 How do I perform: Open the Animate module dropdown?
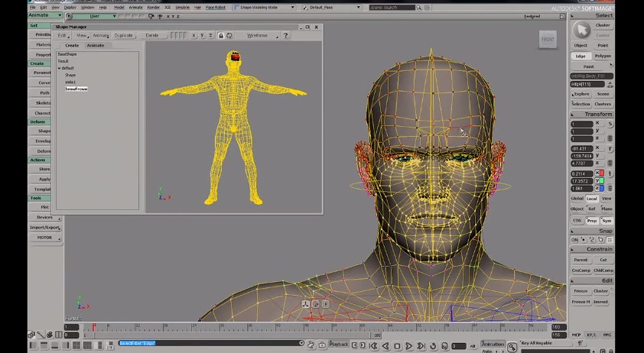coord(45,15)
